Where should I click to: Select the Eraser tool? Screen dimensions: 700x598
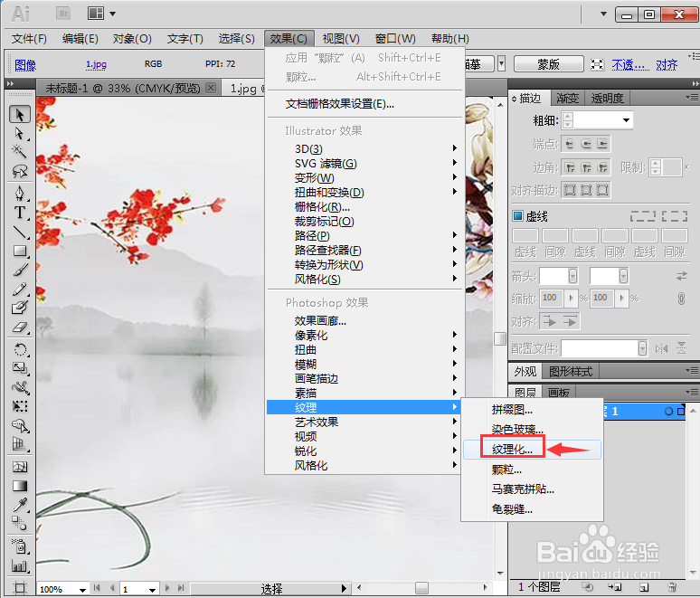[x=20, y=327]
